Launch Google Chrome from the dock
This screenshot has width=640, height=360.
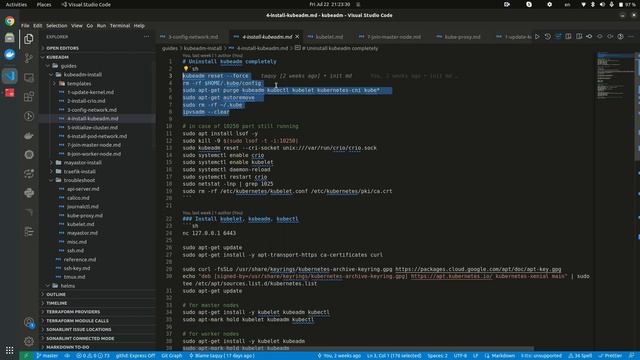[x=9, y=21]
